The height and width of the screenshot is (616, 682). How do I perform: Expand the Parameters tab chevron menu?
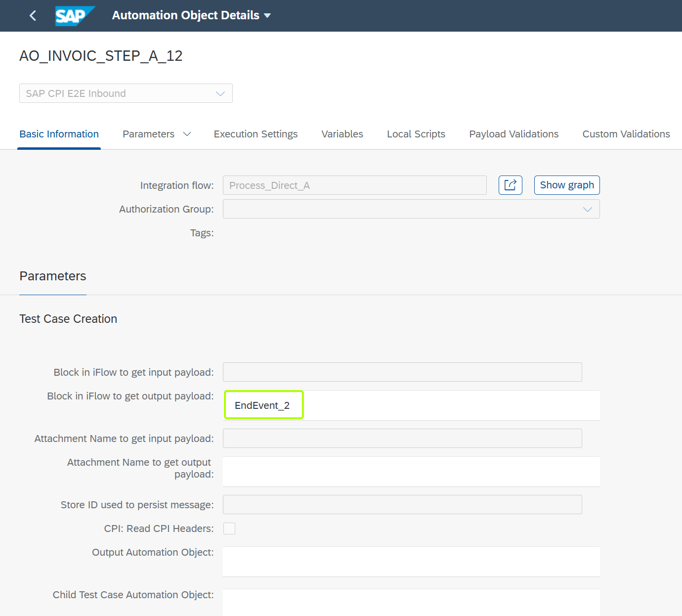[187, 134]
